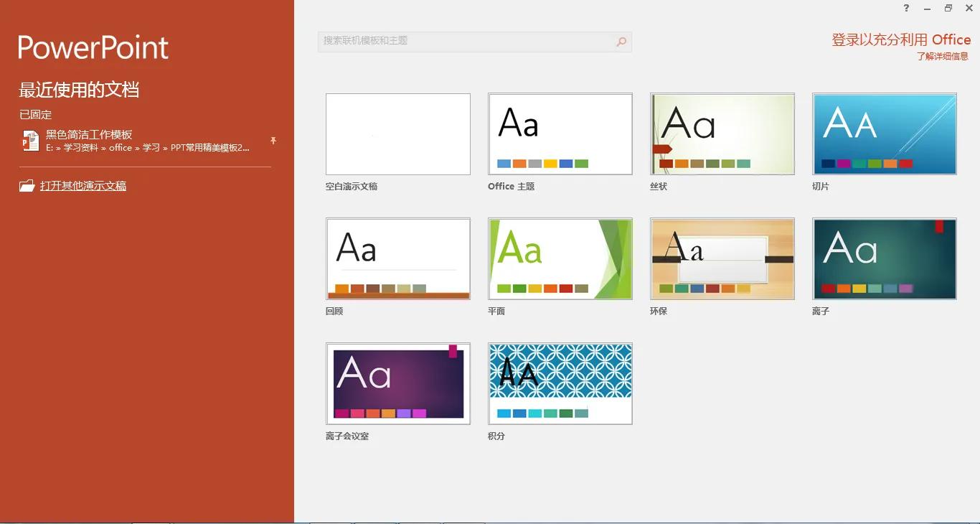Click the pin icon for 黑色简洁工作模板
This screenshot has width=980, height=524.
[x=273, y=141]
